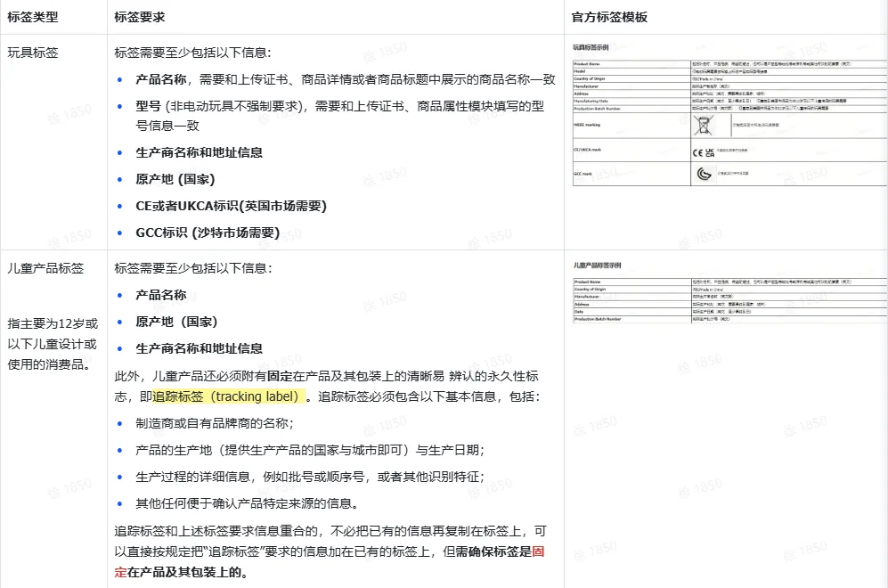Click the children row bullet 生产商名称和地址信息
The width and height of the screenshot is (888, 588).
coord(200,348)
